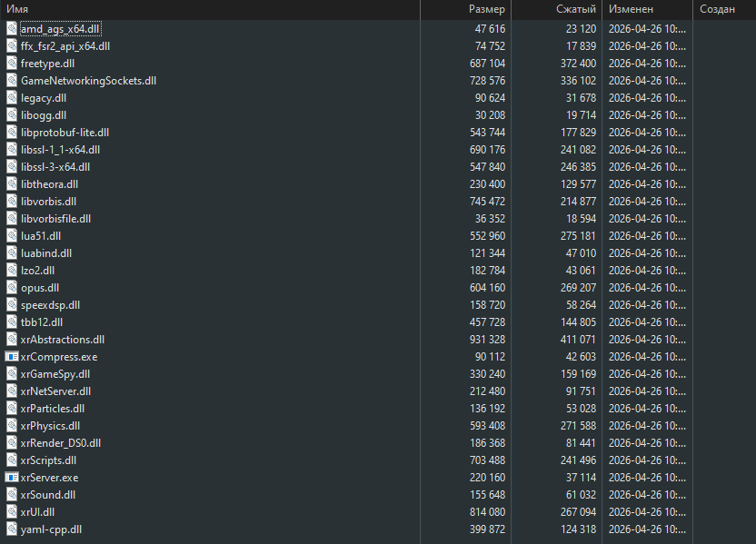Screen dimensions: 756x544
Task: Sort by the Создан column header
Action: click(724, 10)
